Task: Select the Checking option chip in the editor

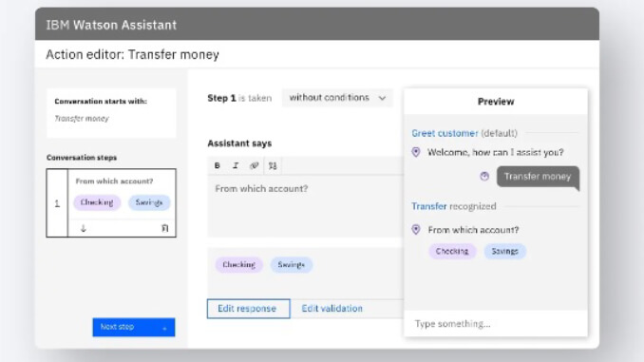Action: tap(239, 265)
